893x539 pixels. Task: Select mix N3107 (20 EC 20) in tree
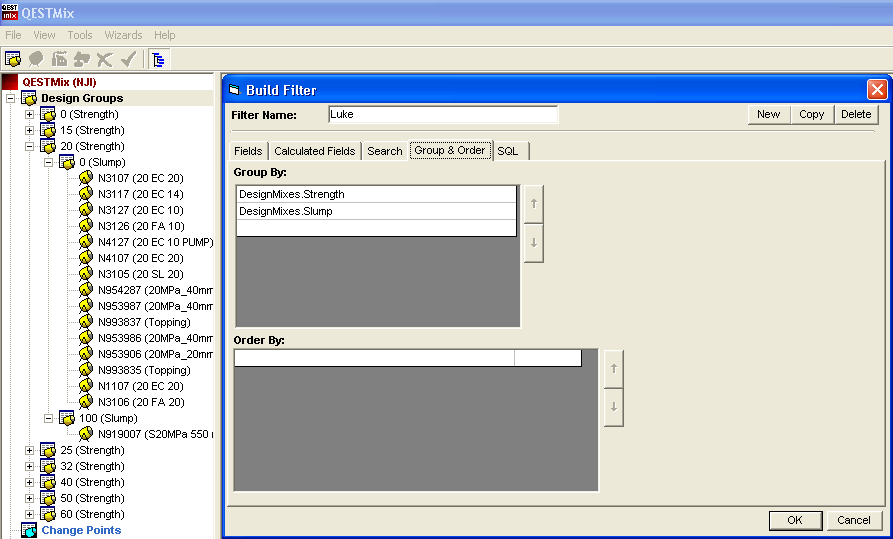click(x=140, y=178)
